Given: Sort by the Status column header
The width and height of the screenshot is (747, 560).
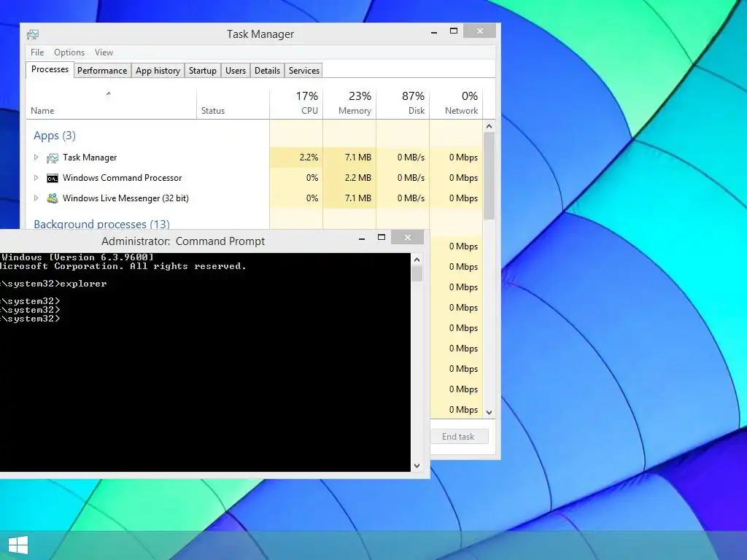Looking at the screenshot, I should [233, 104].
